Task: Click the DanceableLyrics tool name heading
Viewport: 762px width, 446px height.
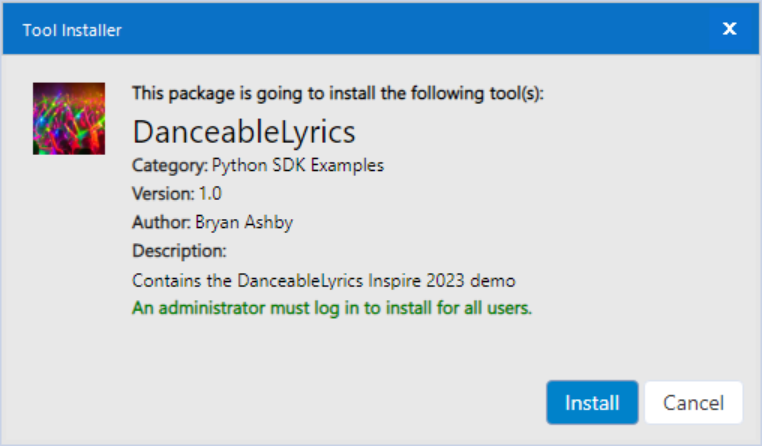Action: [x=244, y=132]
